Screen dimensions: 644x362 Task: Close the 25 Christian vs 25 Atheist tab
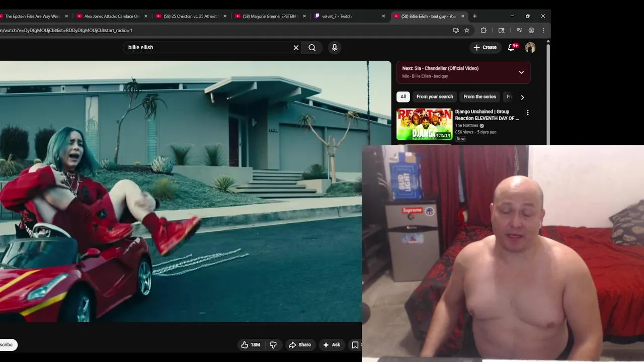[x=225, y=16]
